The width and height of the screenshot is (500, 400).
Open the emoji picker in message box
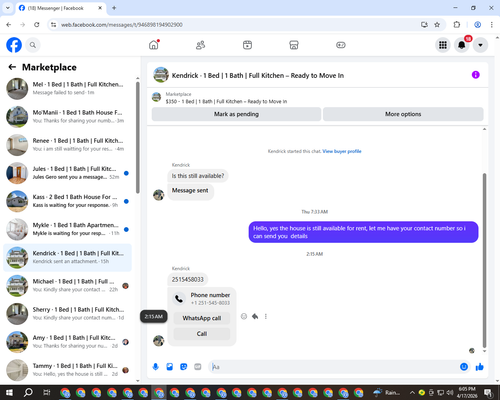464,367
